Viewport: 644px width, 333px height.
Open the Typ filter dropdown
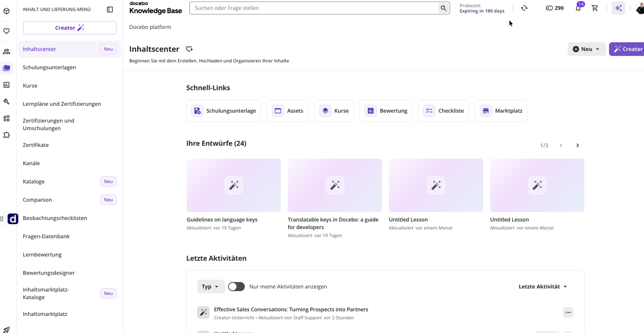(x=210, y=286)
